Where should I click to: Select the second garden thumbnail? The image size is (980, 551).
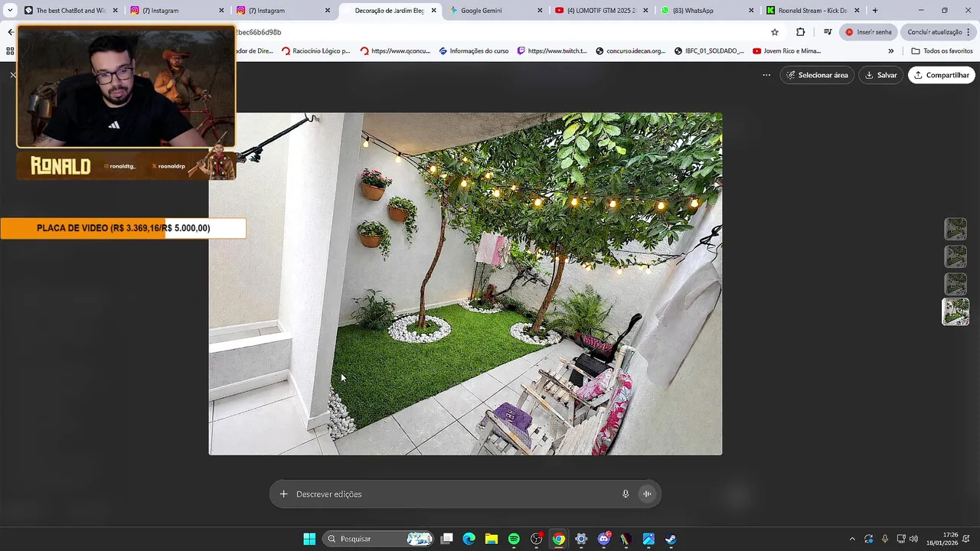955,256
